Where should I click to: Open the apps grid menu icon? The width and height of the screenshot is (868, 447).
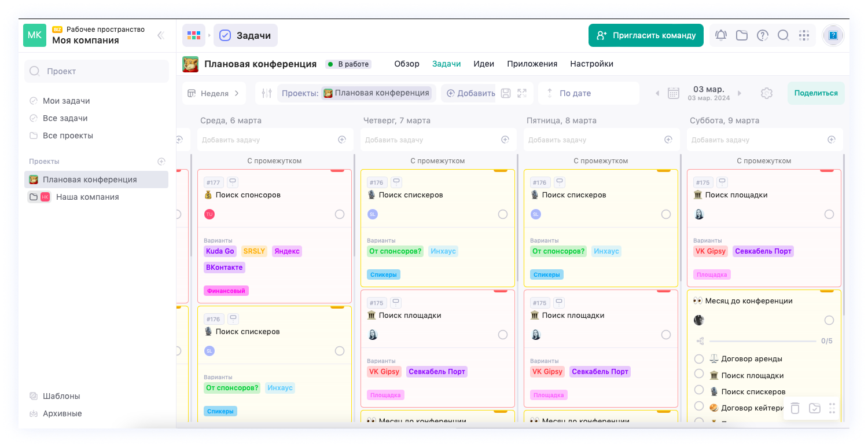coord(804,35)
